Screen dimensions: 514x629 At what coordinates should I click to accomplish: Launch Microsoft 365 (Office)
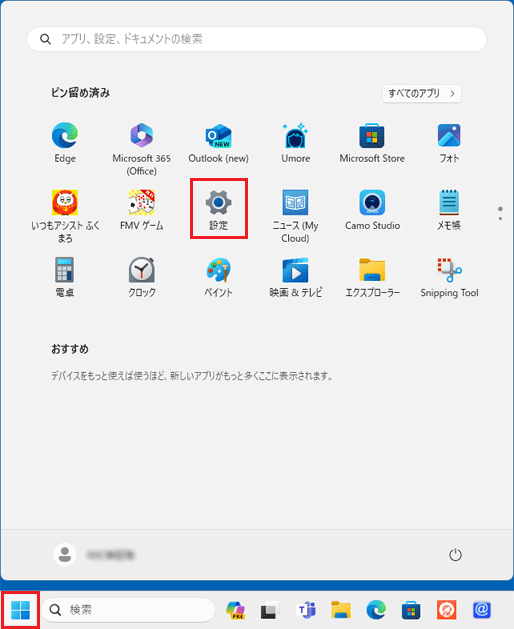142,148
